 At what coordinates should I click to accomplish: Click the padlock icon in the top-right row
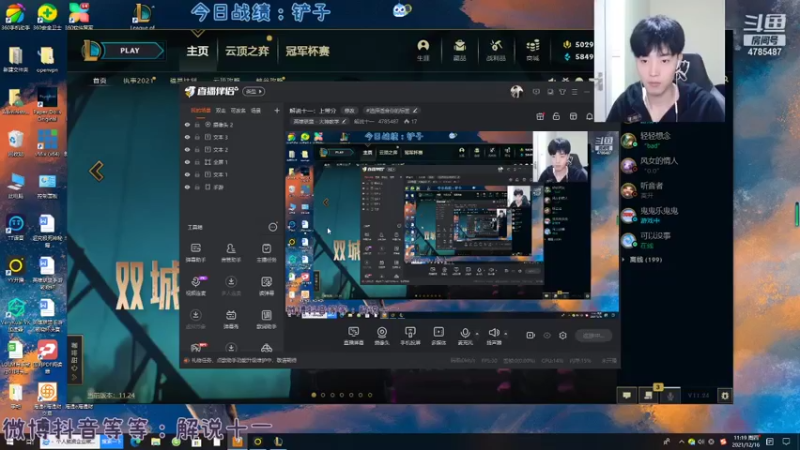click(556, 116)
